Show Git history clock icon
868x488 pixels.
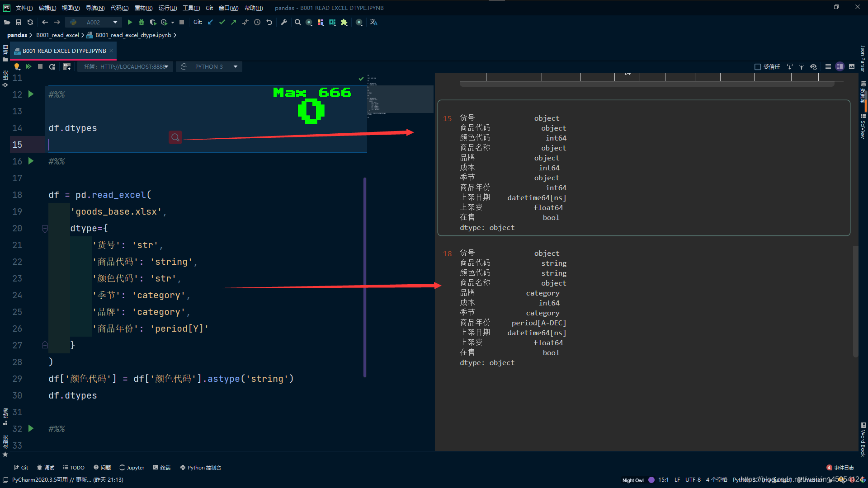257,22
